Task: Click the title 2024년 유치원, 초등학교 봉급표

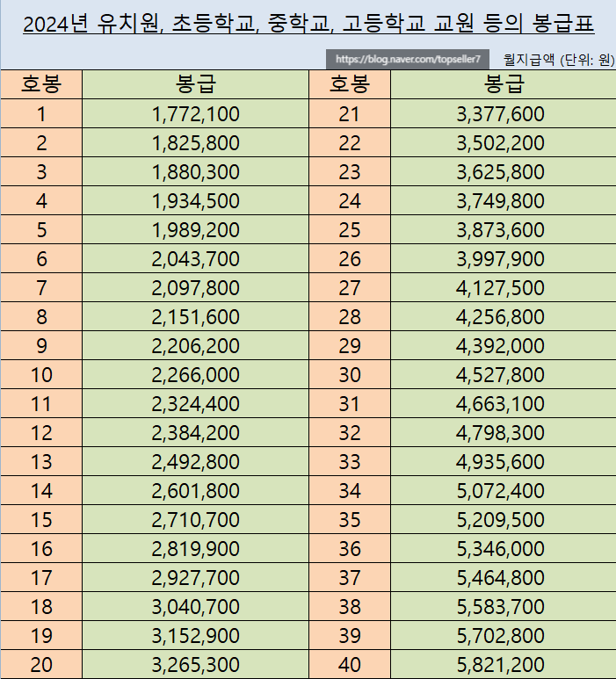Action: 308,24
